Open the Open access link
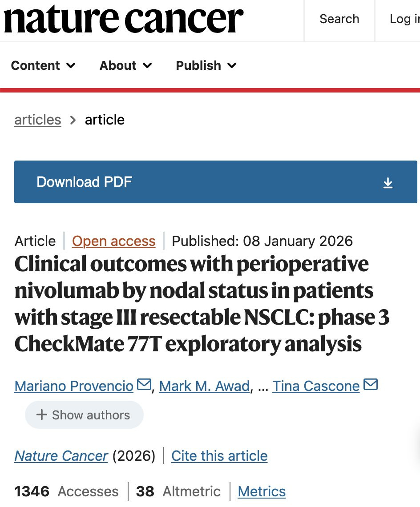The height and width of the screenshot is (507, 420). (114, 241)
